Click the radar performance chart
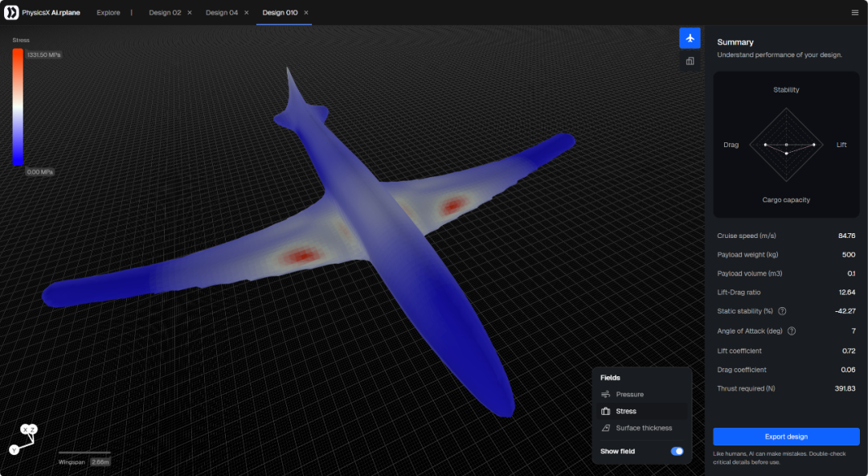 tap(786, 145)
